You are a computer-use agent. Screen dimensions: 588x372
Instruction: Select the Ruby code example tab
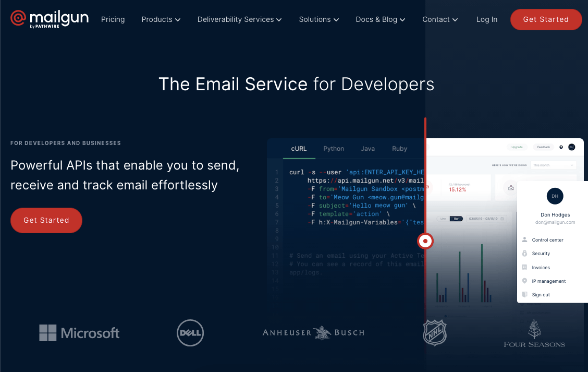tap(399, 149)
